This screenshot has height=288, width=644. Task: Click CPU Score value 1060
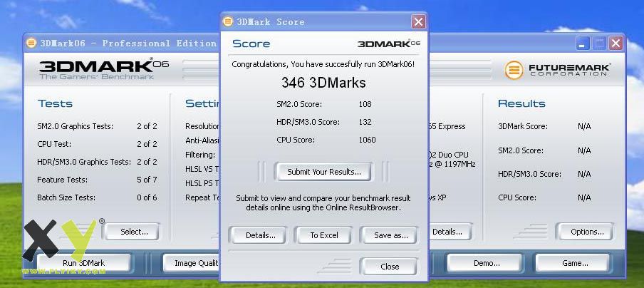[367, 140]
